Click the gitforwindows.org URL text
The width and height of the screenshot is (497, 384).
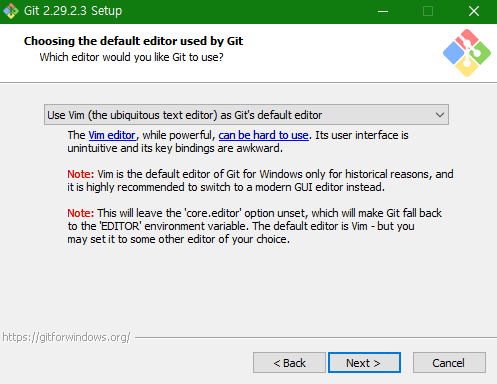66,337
